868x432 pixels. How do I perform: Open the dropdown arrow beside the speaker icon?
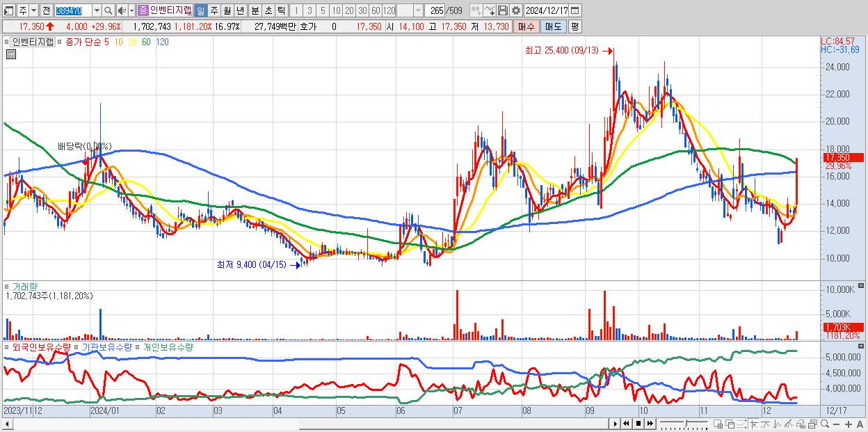coord(131,10)
